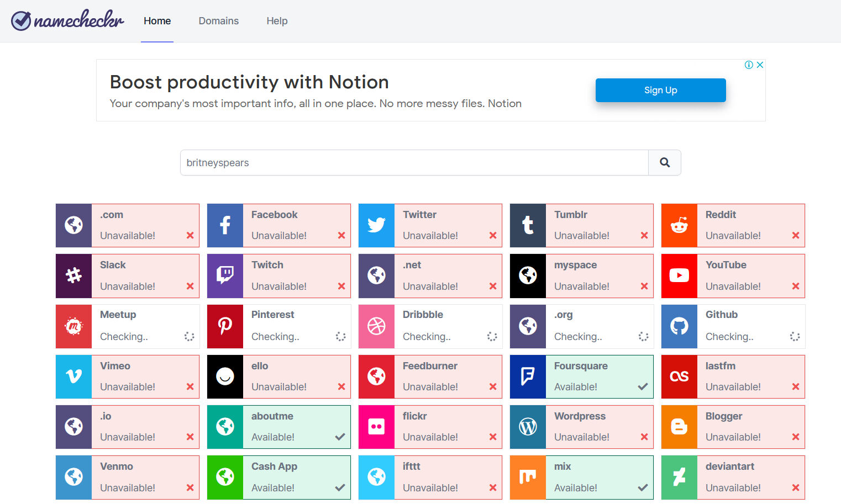Close the Notion advertisement

(x=760, y=65)
